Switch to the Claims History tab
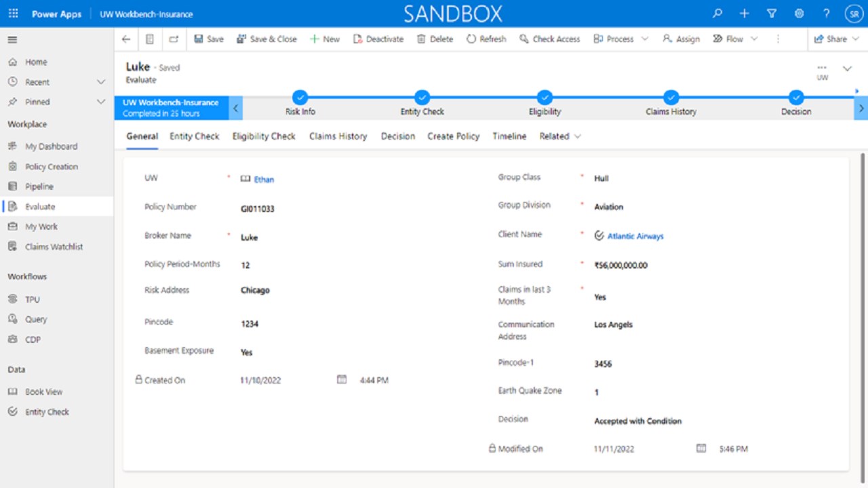868x488 pixels. [x=338, y=136]
